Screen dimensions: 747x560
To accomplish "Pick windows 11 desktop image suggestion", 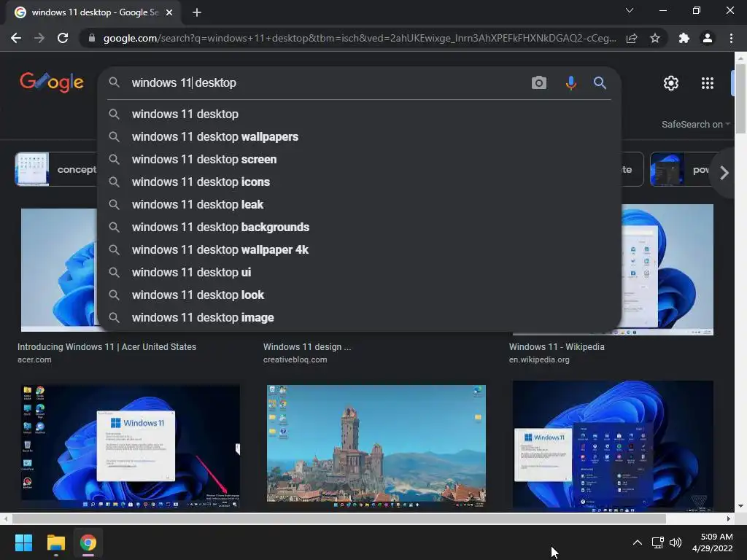I will tap(359, 318).
